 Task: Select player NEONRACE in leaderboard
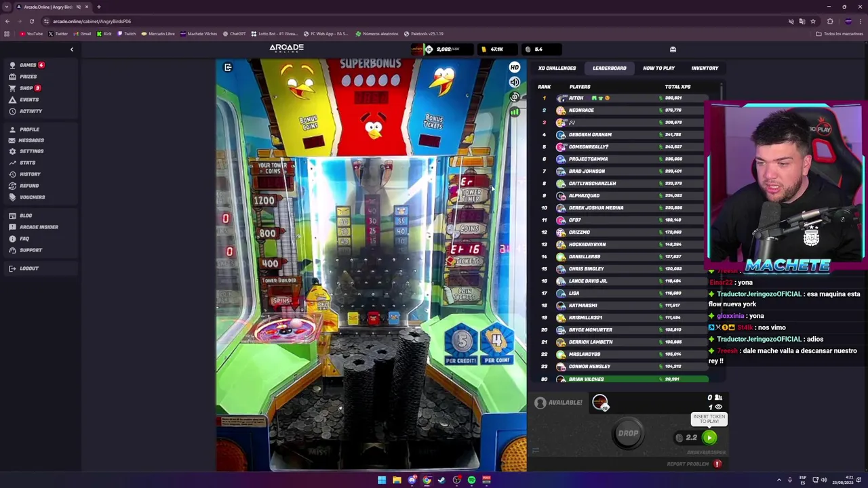(x=623, y=110)
